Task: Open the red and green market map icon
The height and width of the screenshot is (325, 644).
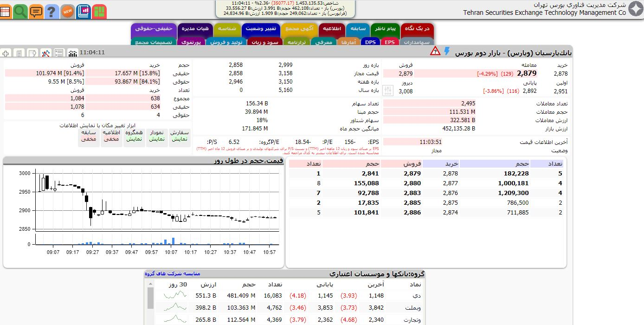Action: [99, 11]
